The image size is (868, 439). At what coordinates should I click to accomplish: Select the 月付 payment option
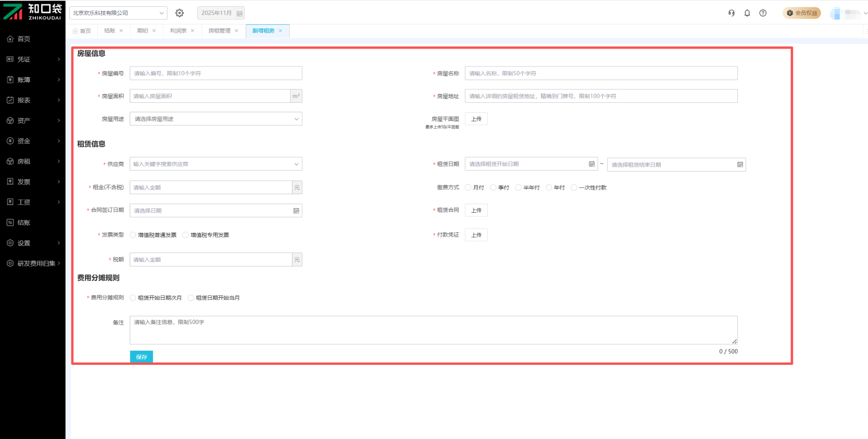coord(468,188)
